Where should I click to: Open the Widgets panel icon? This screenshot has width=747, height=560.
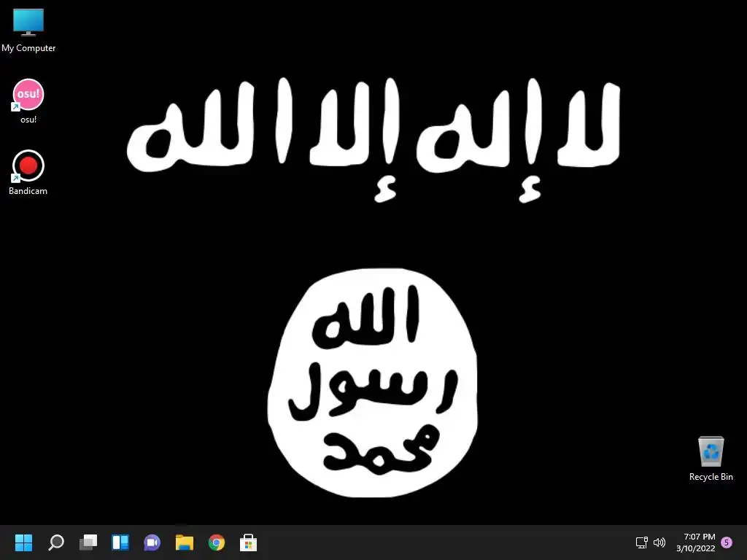click(120, 542)
